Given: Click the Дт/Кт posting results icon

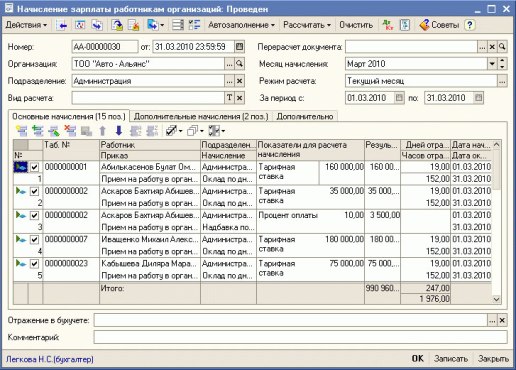Looking at the screenshot, I should [x=388, y=25].
